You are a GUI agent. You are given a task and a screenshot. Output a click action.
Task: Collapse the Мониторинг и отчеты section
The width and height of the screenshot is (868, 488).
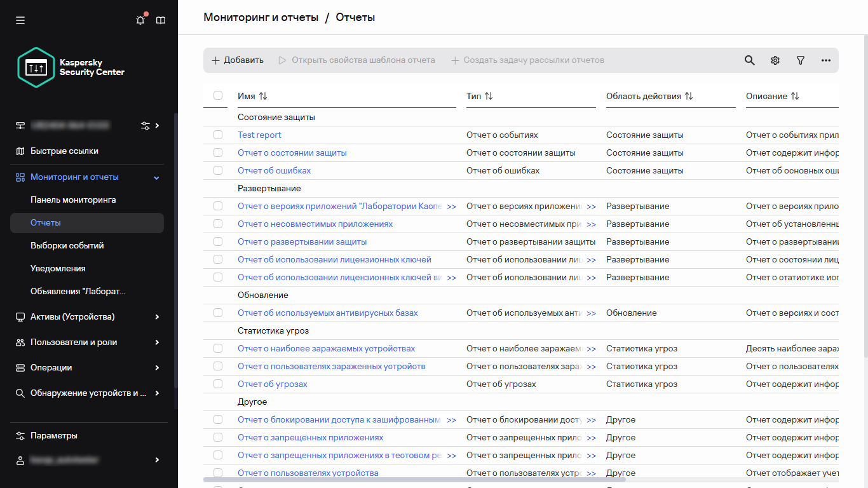click(157, 177)
